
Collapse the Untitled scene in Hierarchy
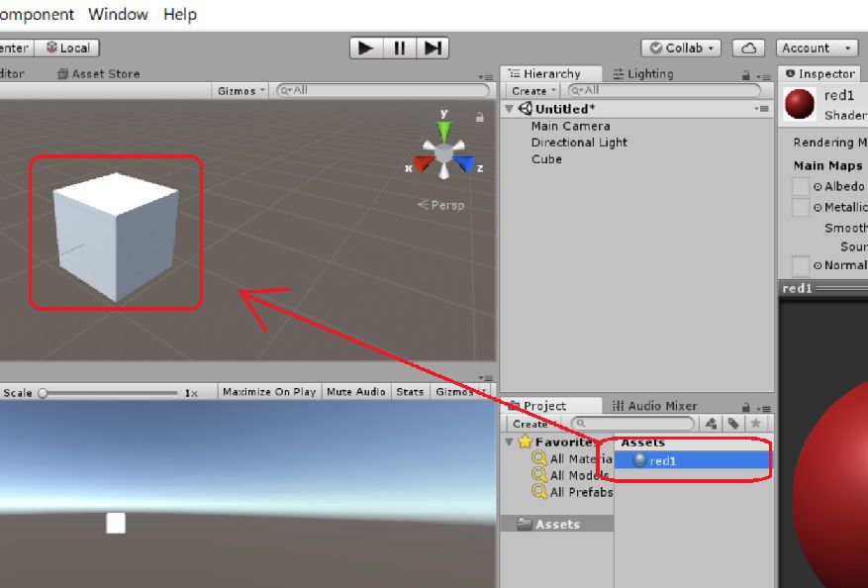coord(510,109)
